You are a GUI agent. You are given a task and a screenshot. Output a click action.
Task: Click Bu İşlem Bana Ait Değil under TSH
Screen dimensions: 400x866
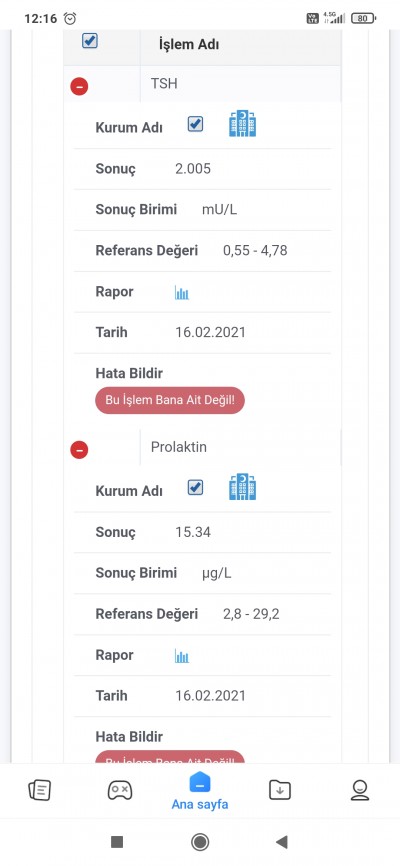pos(170,400)
